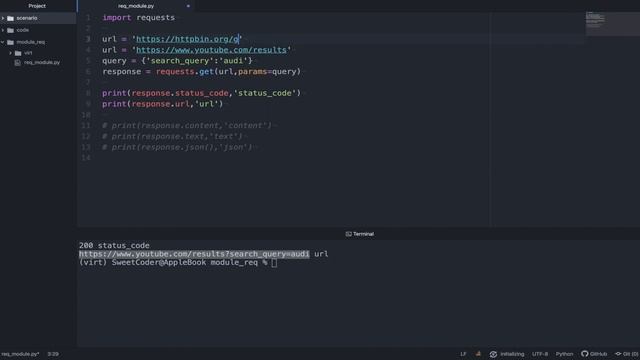Viewport: 640px width, 360px height.
Task: Click the cursor position 3:29 indicator
Action: click(53, 354)
